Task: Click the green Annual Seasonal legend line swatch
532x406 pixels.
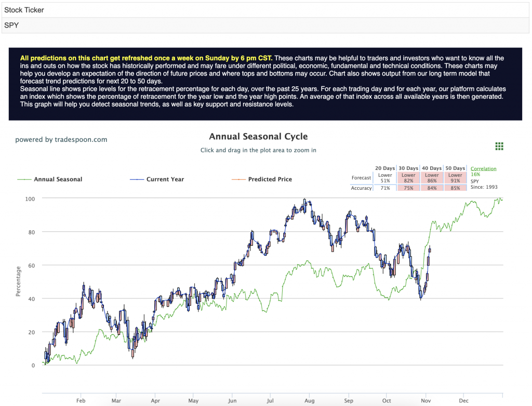Action: coord(24,179)
